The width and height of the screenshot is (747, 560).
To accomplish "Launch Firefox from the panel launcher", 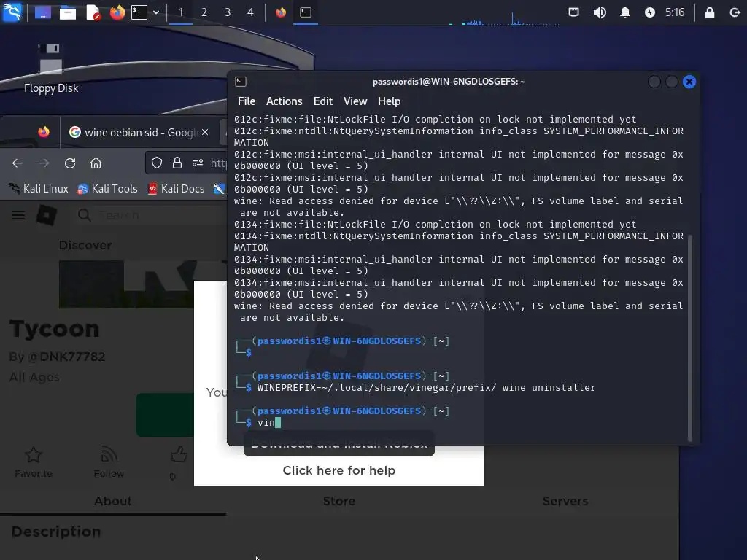I will (117, 12).
